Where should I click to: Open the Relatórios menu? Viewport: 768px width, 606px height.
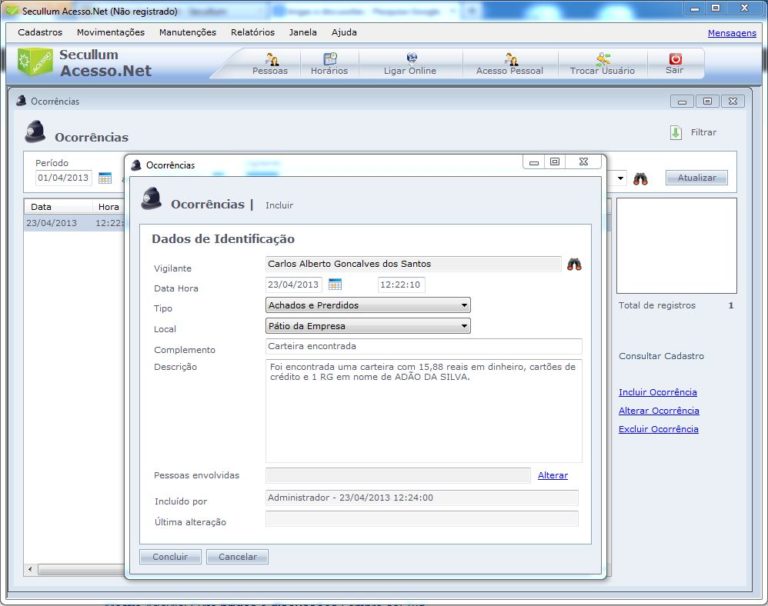[x=252, y=32]
